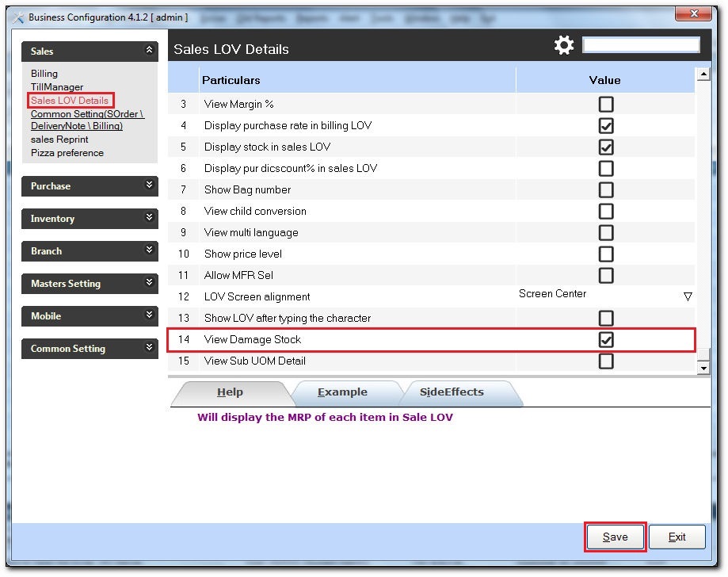Open sales Reprint settings
The image size is (728, 577).
(59, 139)
